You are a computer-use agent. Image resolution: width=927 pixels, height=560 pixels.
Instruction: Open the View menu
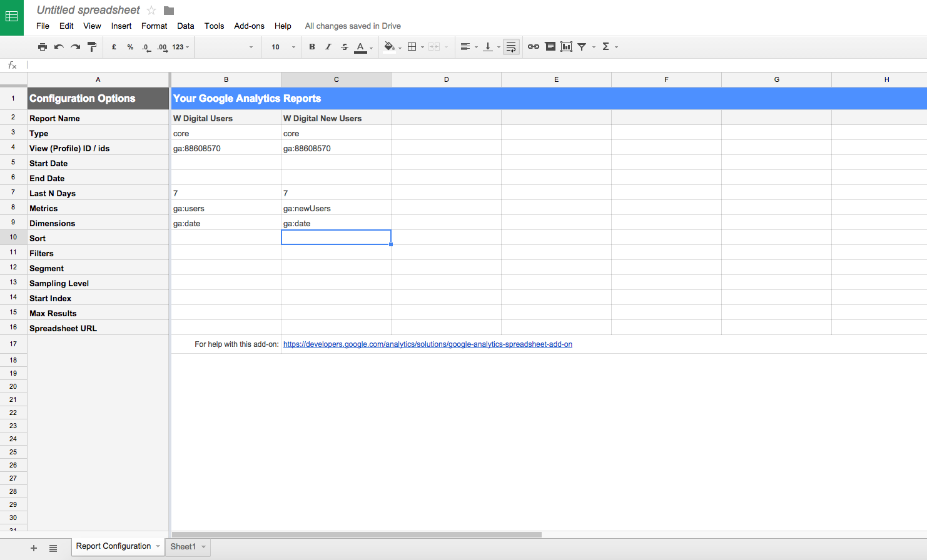92,26
